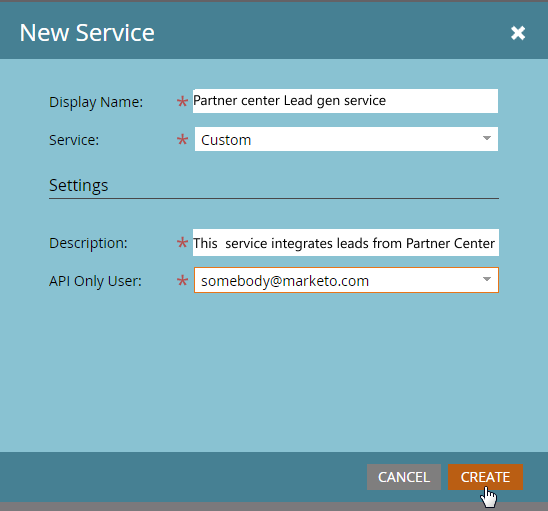Expand the API Only User dropdown arrow
This screenshot has width=548, height=511.
coord(486,279)
